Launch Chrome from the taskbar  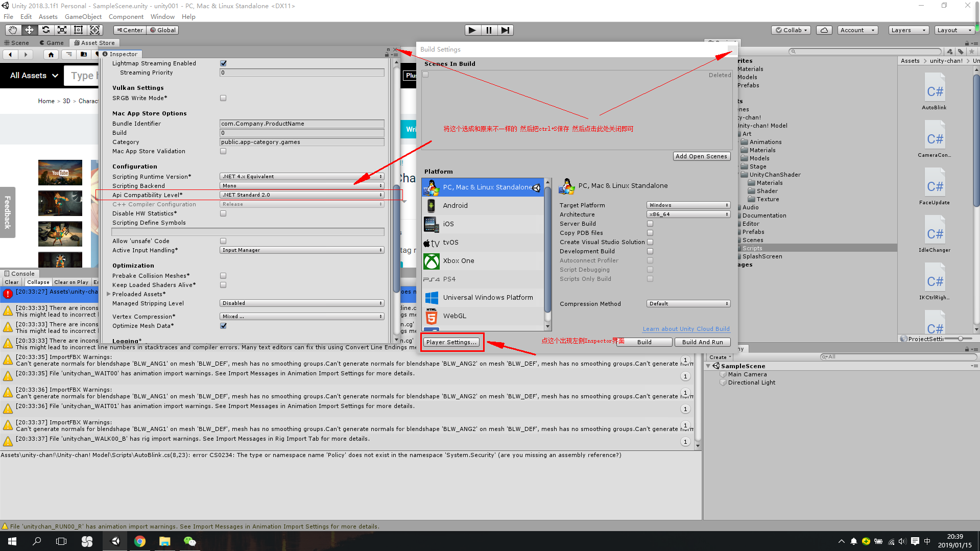point(140,541)
